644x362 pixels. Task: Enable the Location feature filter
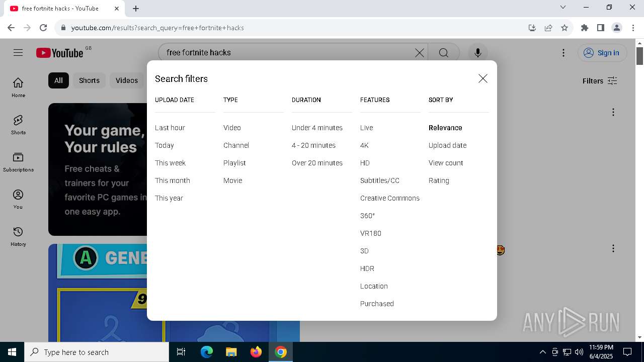374,286
